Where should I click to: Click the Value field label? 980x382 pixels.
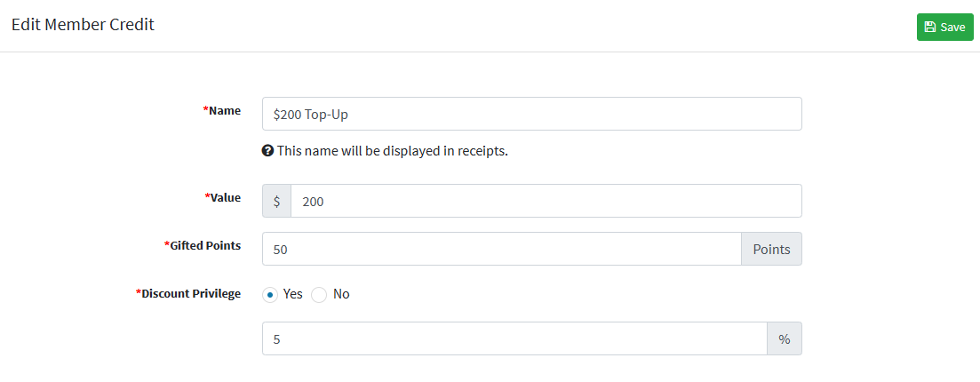click(x=223, y=197)
